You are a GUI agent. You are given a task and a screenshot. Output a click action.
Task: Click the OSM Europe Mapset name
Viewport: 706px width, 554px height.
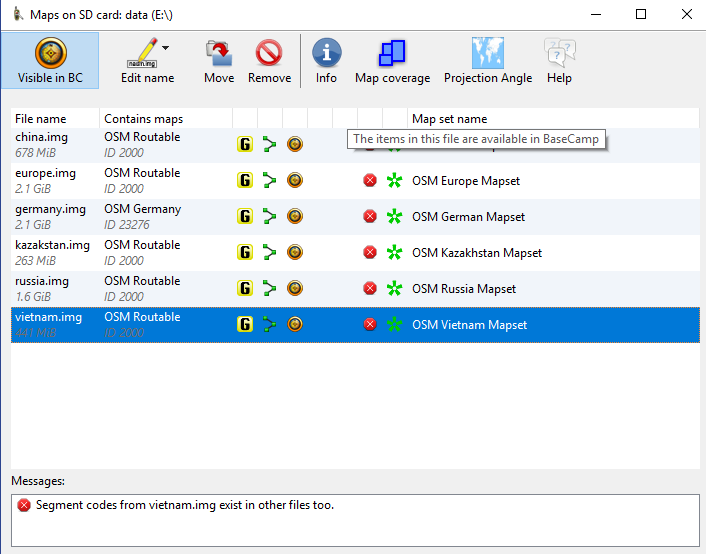pyautogui.click(x=466, y=181)
